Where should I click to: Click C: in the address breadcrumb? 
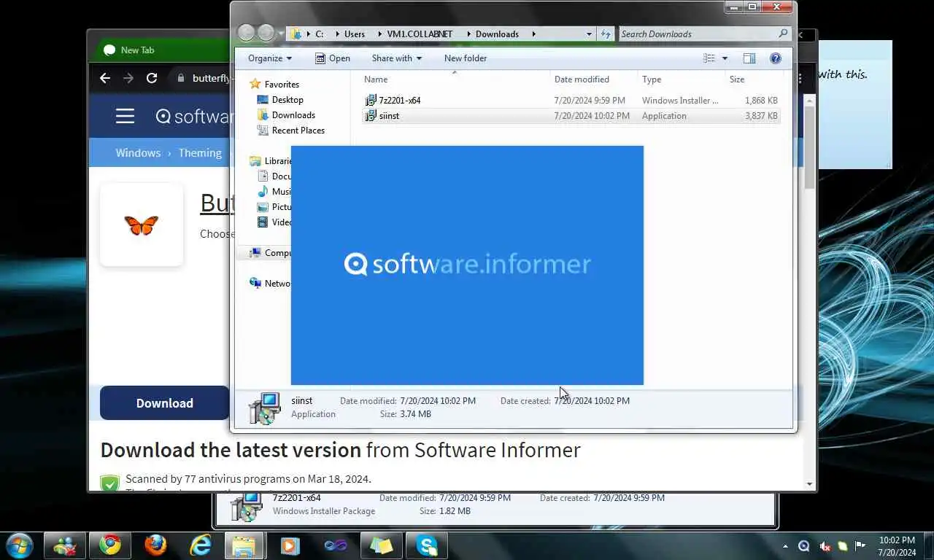pyautogui.click(x=320, y=34)
